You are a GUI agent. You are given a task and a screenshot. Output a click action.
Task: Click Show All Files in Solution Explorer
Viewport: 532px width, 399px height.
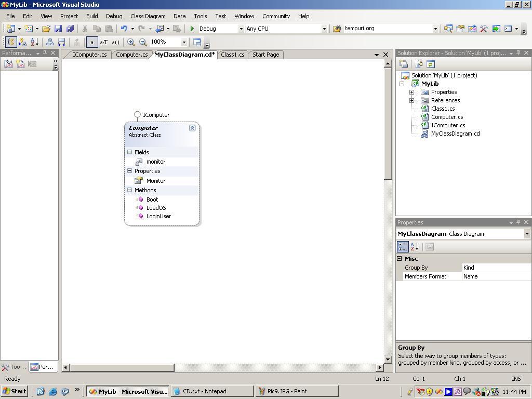[419, 64]
